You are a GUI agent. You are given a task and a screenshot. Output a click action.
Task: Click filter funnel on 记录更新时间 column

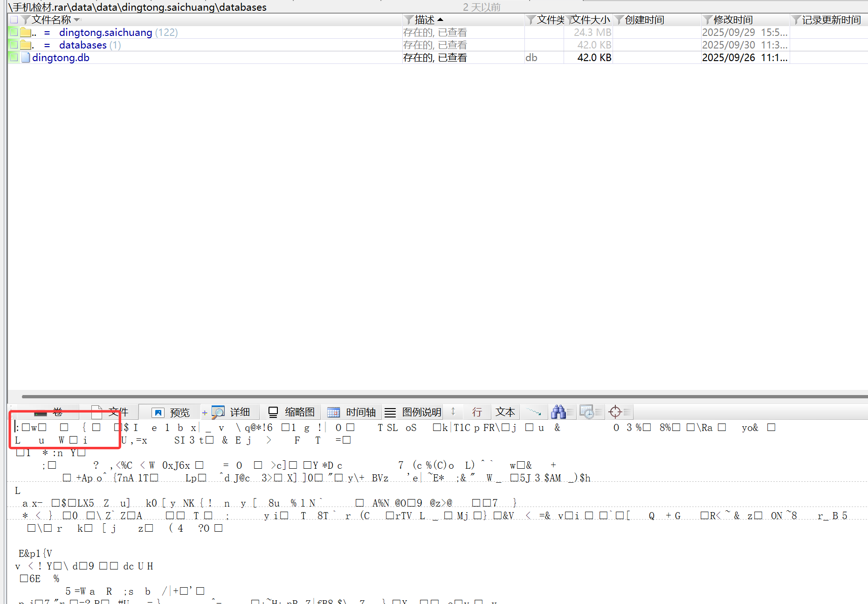click(x=796, y=20)
